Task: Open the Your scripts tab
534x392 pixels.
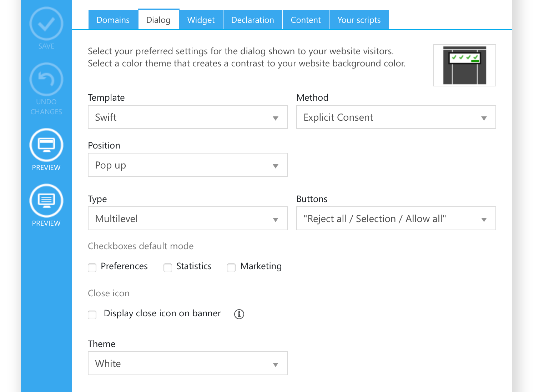Action: (x=359, y=20)
